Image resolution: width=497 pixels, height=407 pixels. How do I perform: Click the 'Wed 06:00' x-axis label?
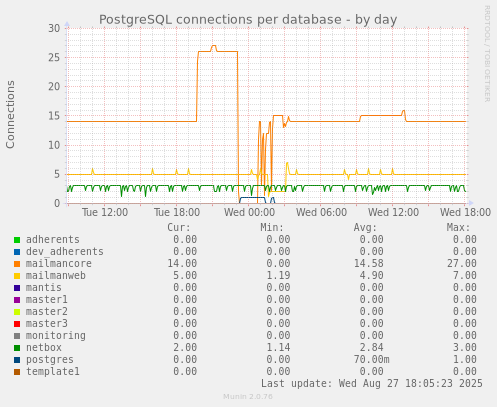[321, 212]
